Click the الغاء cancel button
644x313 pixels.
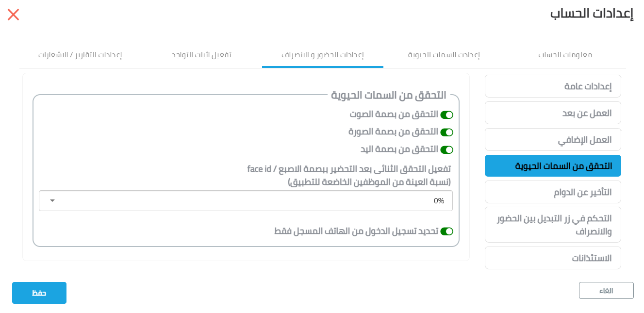(606, 291)
